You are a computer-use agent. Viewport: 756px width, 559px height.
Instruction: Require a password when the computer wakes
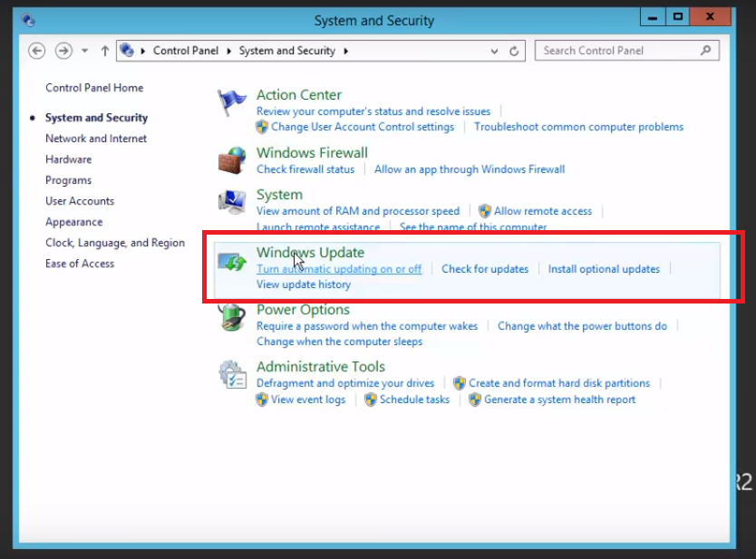tap(367, 326)
